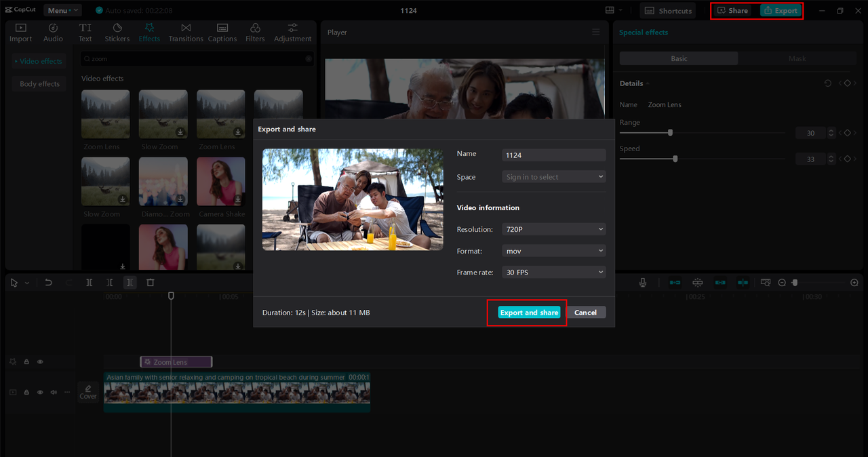Open the Shortcuts panel
Viewport: 868px width, 457px height.
pos(668,11)
